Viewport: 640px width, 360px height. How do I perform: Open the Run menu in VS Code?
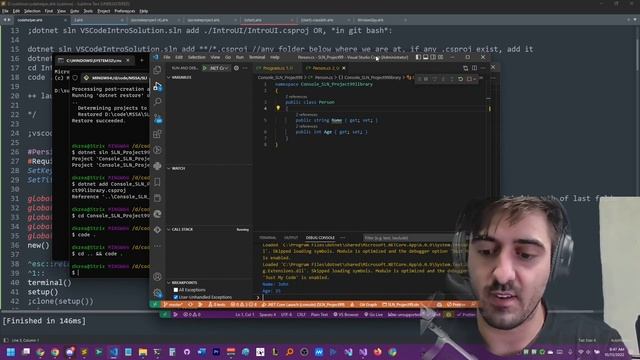240,57
